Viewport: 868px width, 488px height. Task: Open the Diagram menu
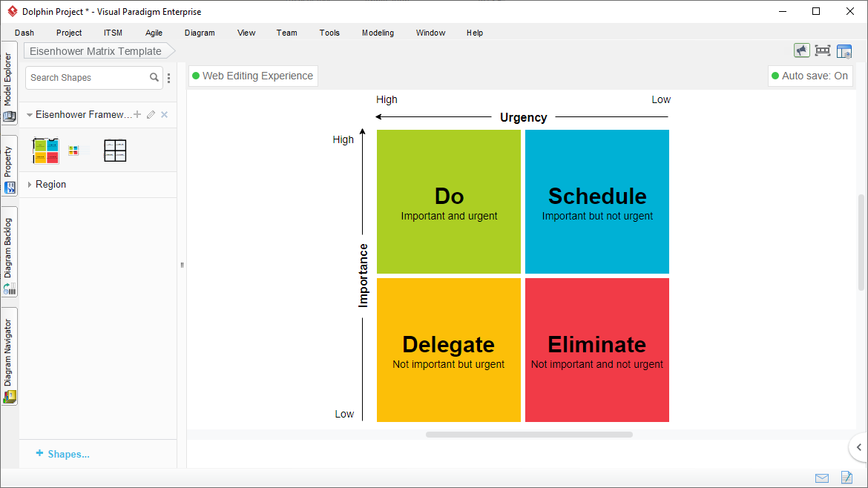pyautogui.click(x=200, y=33)
